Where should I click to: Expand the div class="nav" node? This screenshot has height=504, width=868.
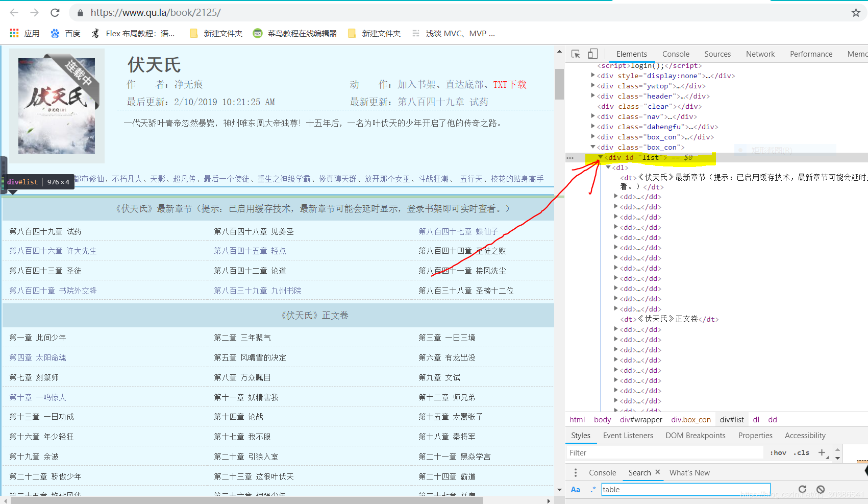[593, 116]
